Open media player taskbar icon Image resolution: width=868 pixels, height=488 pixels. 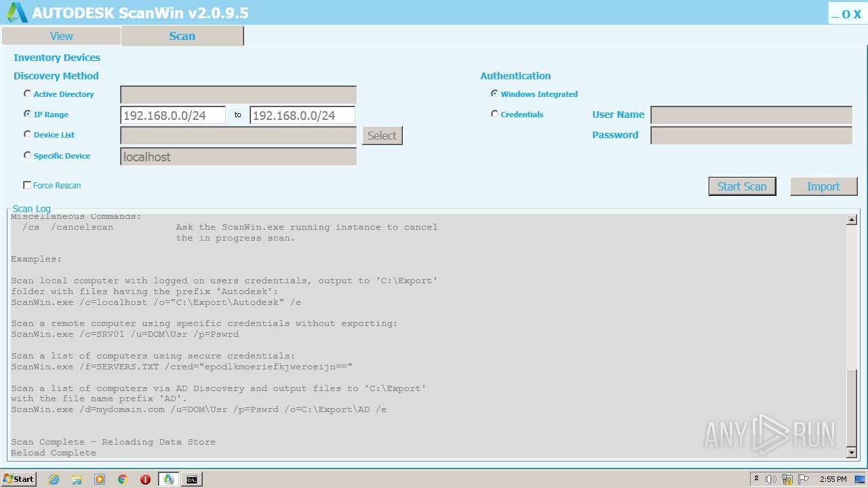[100, 479]
